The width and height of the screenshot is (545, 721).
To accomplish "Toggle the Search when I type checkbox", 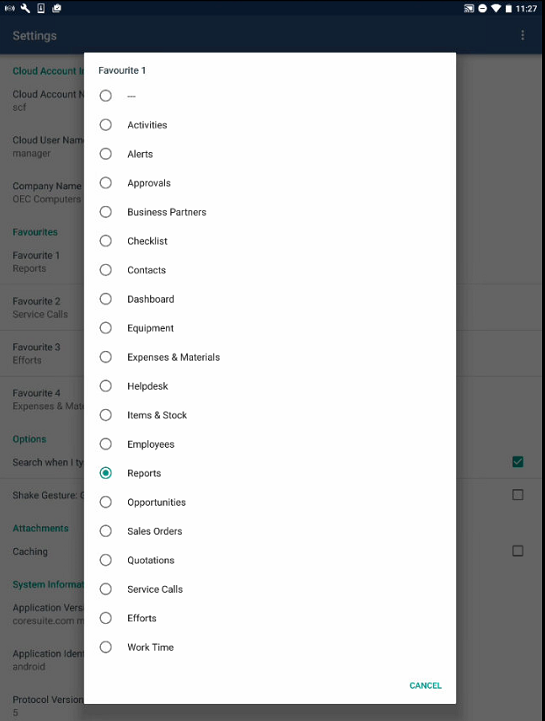I will point(518,462).
